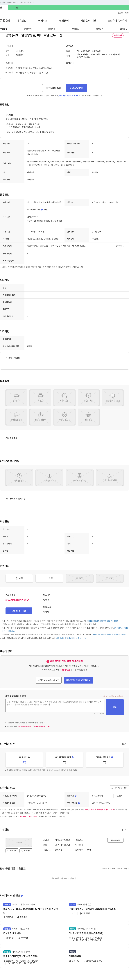
Task: Select the 주택자금 지원 icon
Action: tap(16, 417)
